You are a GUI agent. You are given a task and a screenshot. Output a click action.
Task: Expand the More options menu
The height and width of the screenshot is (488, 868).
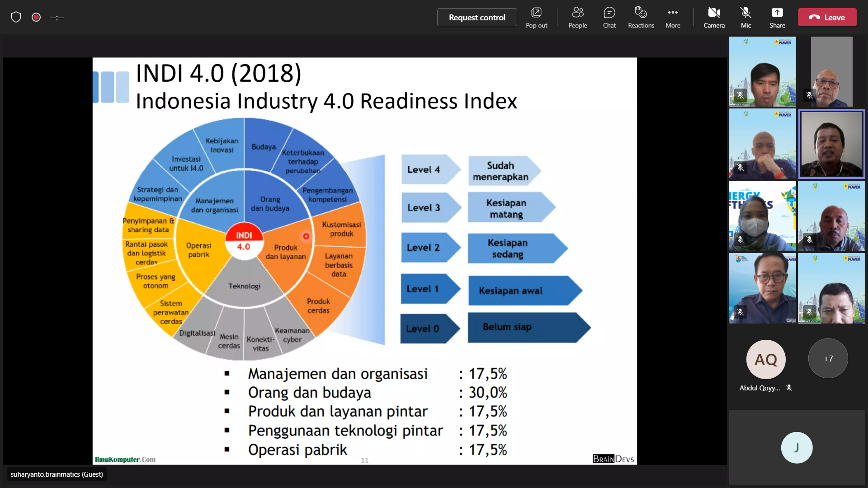(672, 17)
